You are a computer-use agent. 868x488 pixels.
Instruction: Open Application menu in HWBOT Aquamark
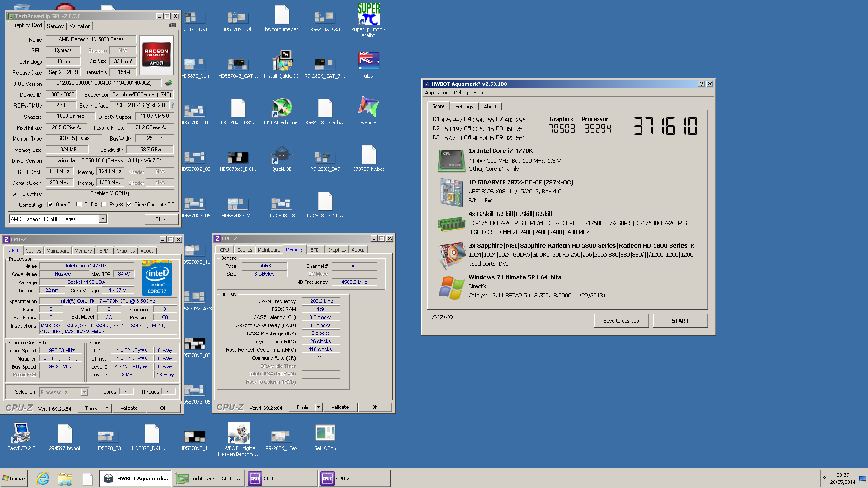click(x=437, y=93)
